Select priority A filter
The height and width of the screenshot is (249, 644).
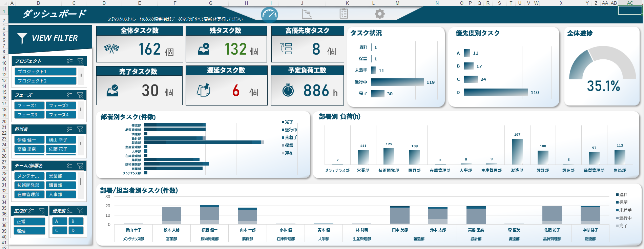point(60,221)
